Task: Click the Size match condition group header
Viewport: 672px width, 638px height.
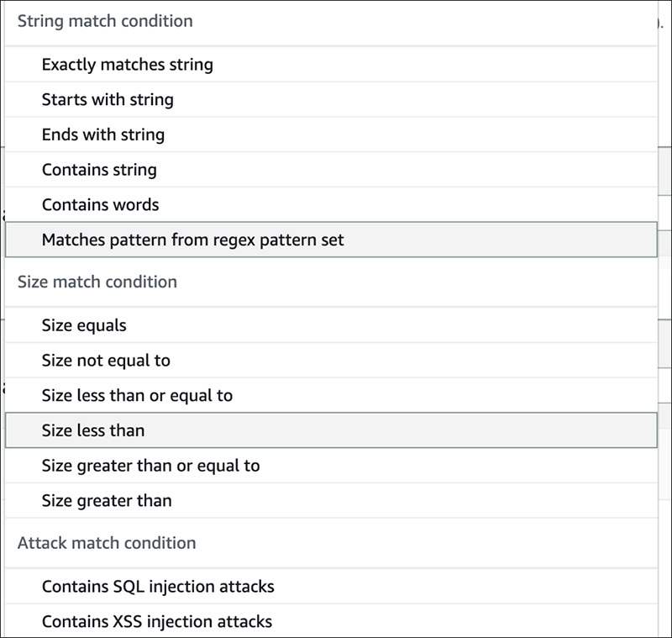Action: [x=97, y=282]
